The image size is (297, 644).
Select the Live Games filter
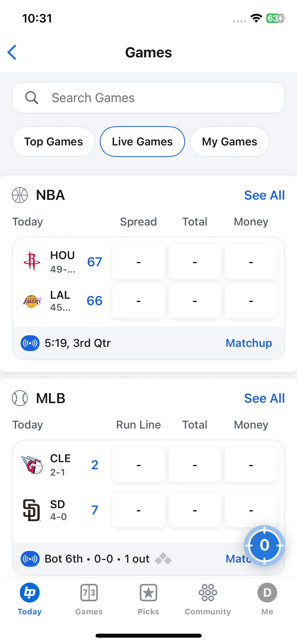pyautogui.click(x=142, y=142)
